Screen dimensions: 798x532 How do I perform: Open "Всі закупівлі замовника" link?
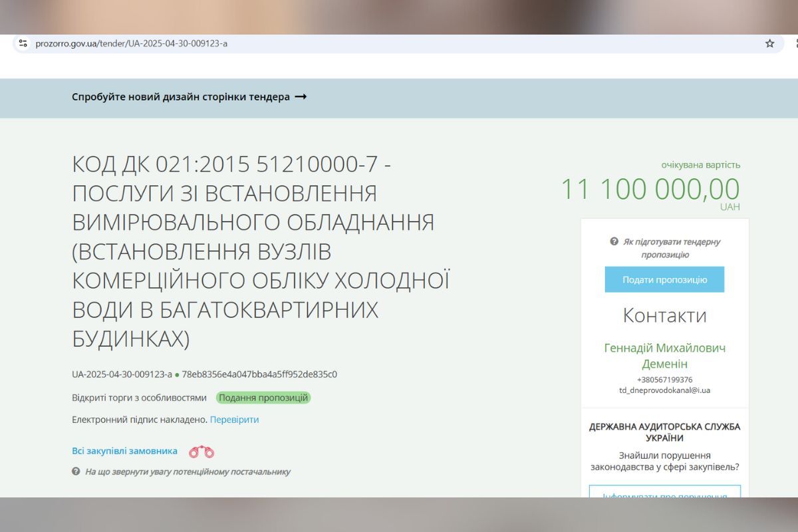click(124, 451)
